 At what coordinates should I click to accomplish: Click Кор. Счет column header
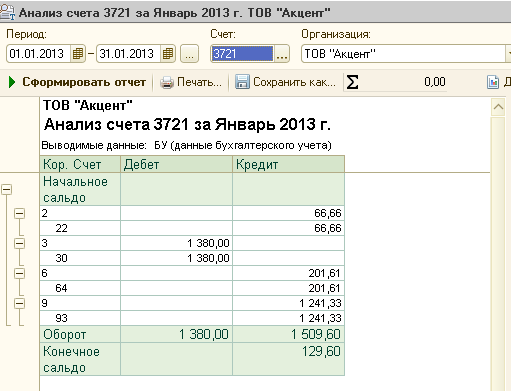pyautogui.click(x=80, y=164)
